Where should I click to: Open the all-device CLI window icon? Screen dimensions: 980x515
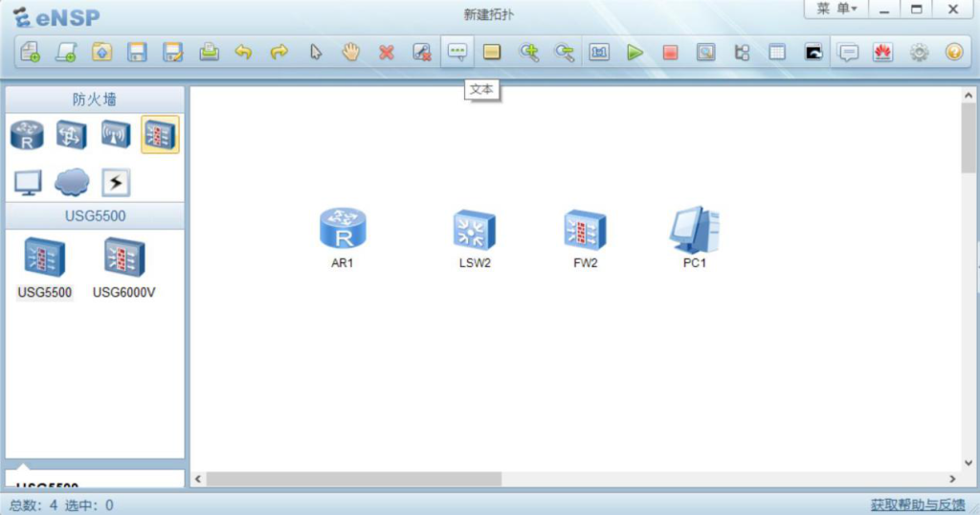(813, 52)
